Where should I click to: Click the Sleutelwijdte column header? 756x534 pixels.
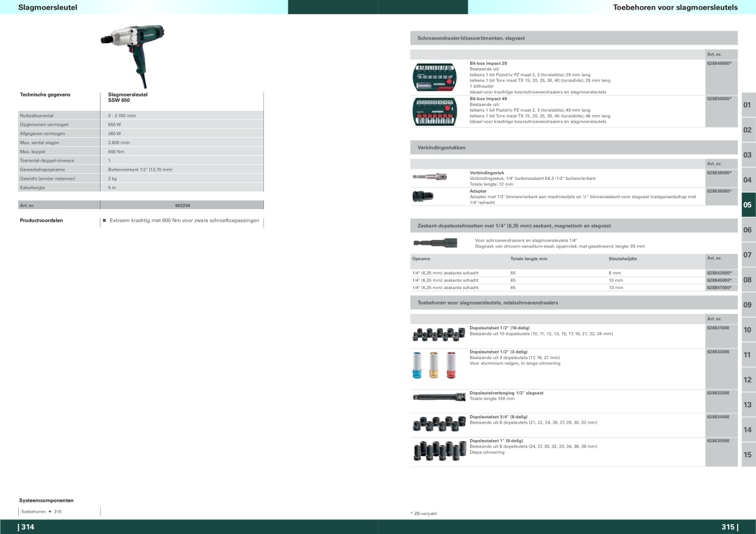[x=623, y=258]
